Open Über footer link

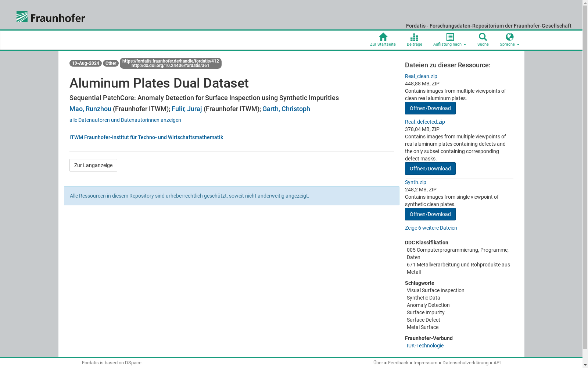click(378, 363)
